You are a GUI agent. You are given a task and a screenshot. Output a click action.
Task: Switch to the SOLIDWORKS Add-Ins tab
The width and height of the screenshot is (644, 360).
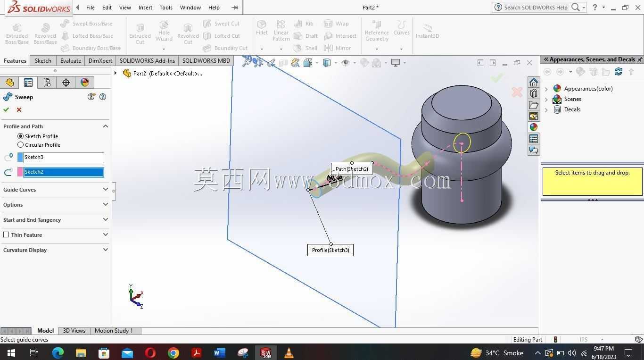pyautogui.click(x=147, y=61)
